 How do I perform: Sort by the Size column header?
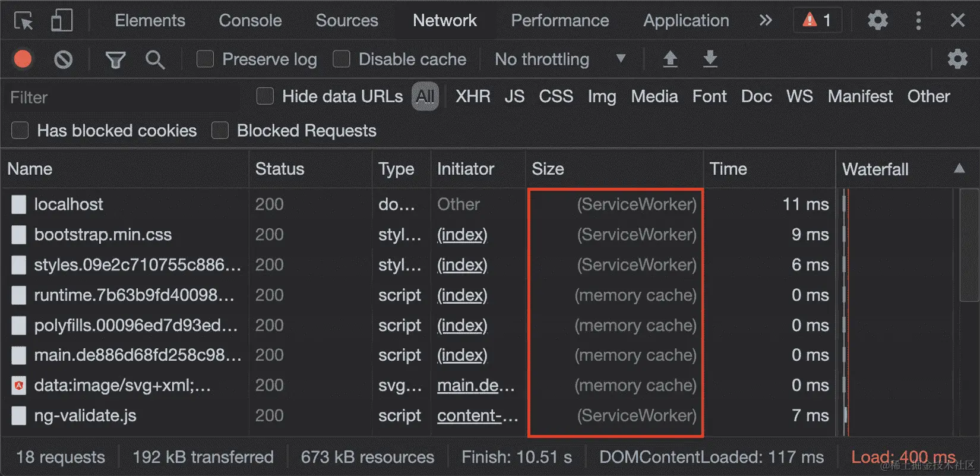[x=615, y=169]
